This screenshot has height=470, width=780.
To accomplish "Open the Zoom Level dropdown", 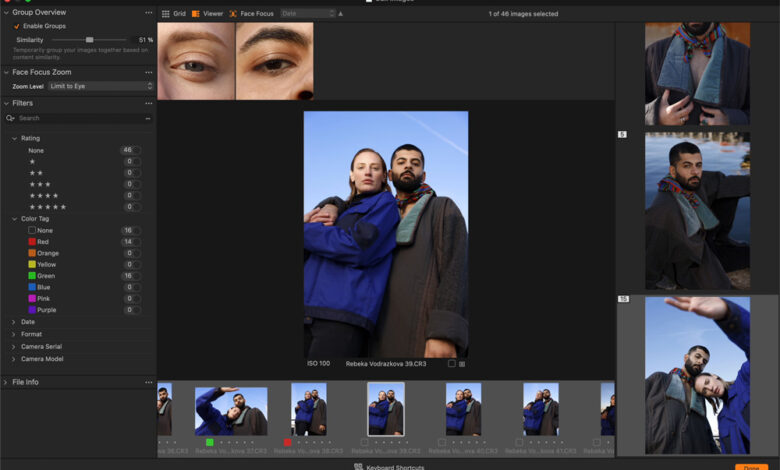I will pos(101,87).
